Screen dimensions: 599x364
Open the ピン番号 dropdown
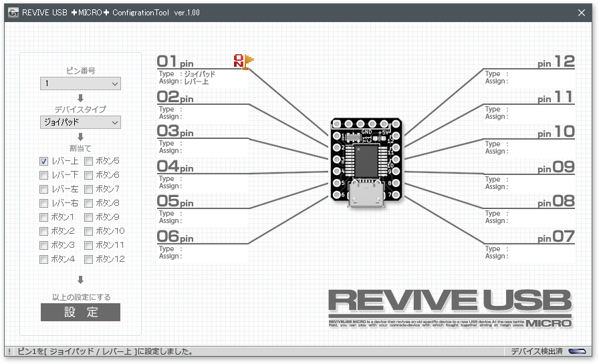pyautogui.click(x=81, y=83)
